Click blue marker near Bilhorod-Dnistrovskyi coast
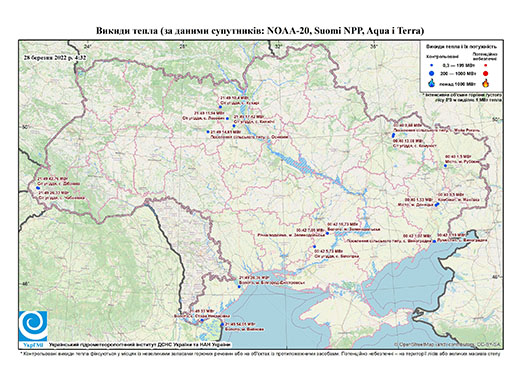 pyautogui.click(x=239, y=286)
